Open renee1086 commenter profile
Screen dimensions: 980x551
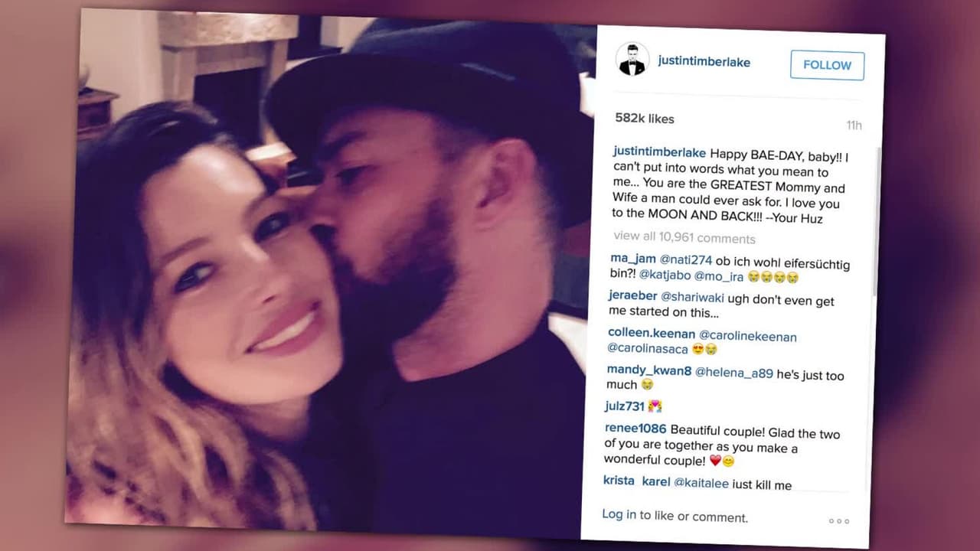tap(635, 429)
